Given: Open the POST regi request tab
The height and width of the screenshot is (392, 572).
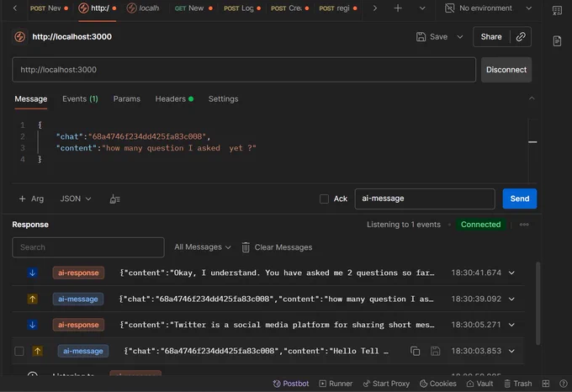Looking at the screenshot, I should click(338, 8).
